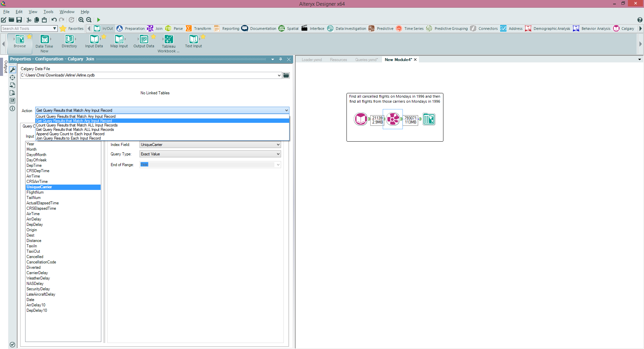Select the Cancelled field in the list
The width and height of the screenshot is (644, 349).
[63, 257]
